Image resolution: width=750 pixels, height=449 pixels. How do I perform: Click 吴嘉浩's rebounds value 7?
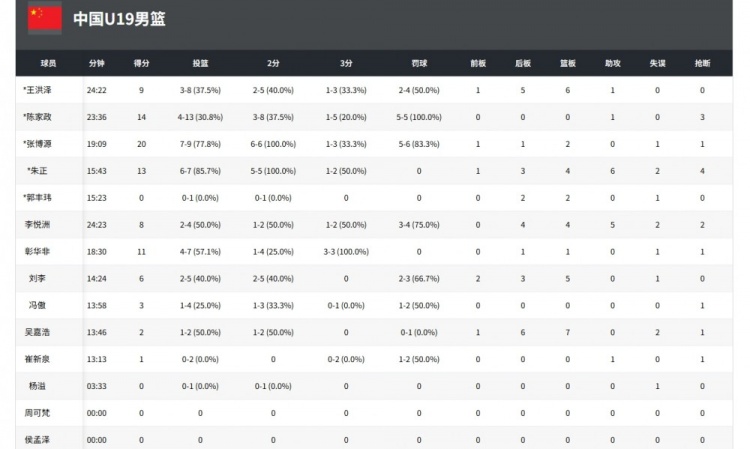coord(568,332)
